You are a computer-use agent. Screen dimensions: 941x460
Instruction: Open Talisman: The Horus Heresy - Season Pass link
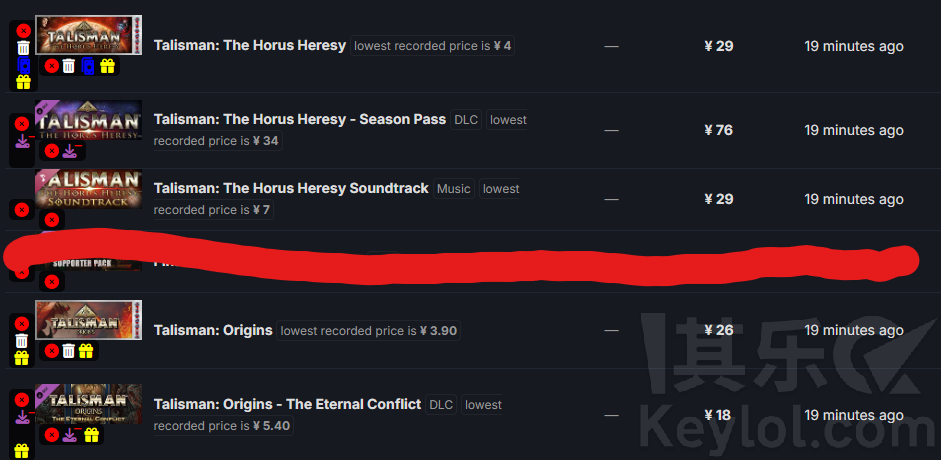pyautogui.click(x=299, y=119)
